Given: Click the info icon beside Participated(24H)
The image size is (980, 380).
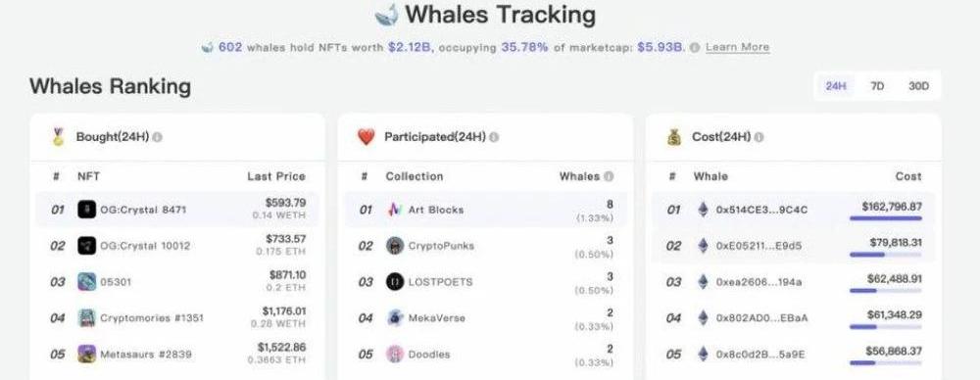Looking at the screenshot, I should tap(494, 137).
